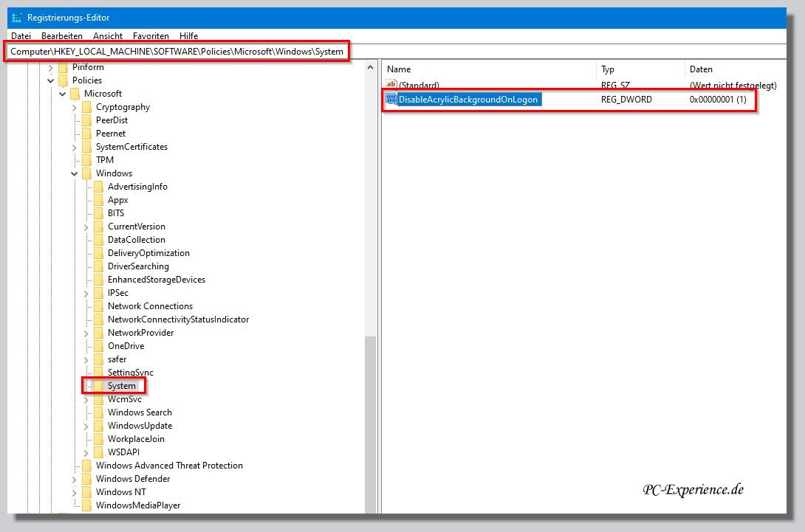Click the WindowsUpdate folder icon
Viewport: 805px width, 532px height.
tap(98, 426)
